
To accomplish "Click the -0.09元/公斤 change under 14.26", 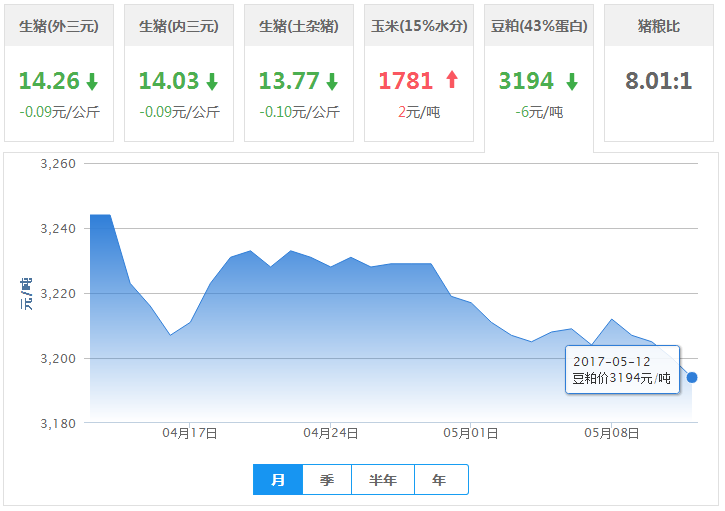I will (59, 112).
